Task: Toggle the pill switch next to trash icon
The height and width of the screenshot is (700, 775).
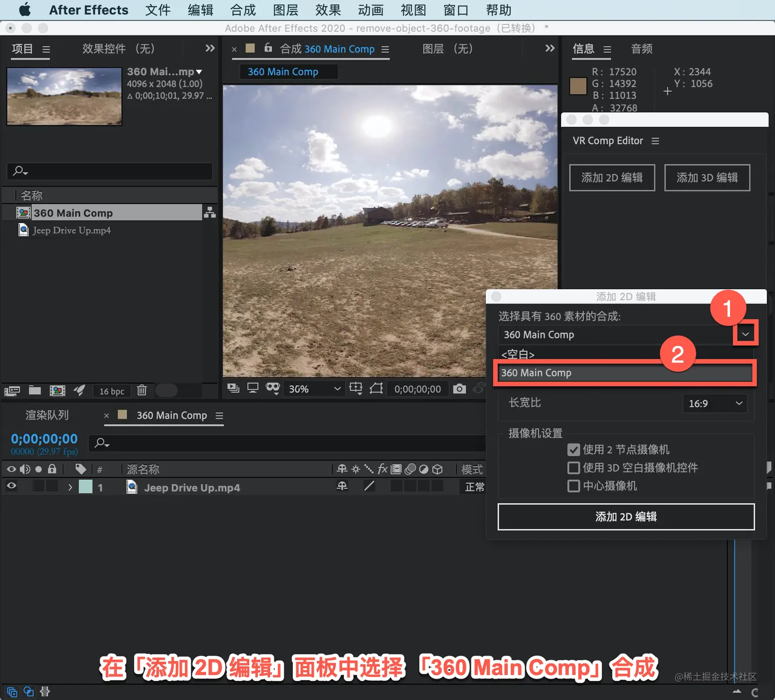Action: tap(166, 391)
